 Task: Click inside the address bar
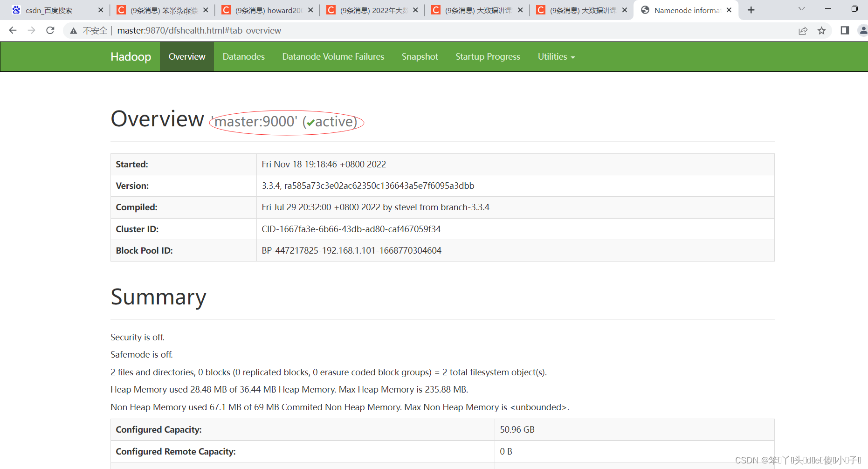280,30
